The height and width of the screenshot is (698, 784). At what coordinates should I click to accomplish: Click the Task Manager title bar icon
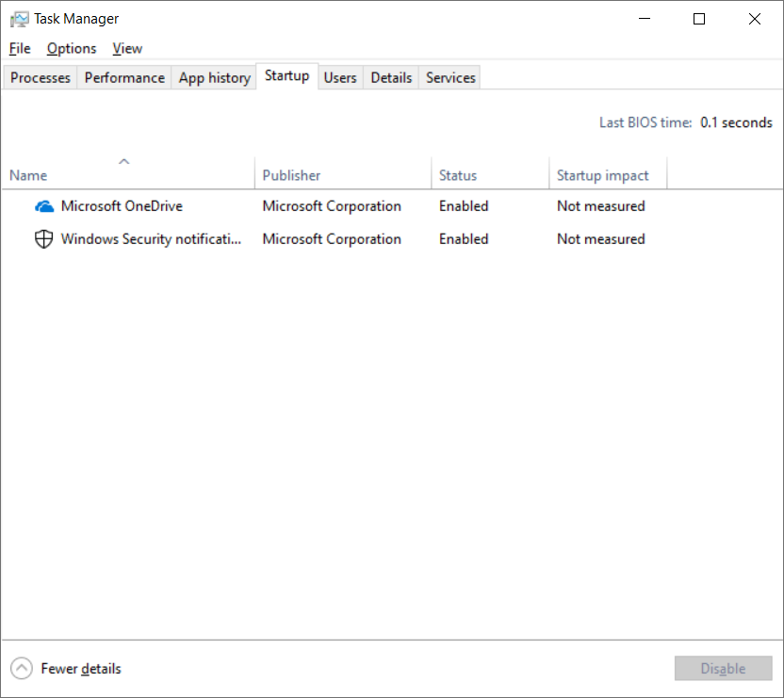(x=20, y=19)
